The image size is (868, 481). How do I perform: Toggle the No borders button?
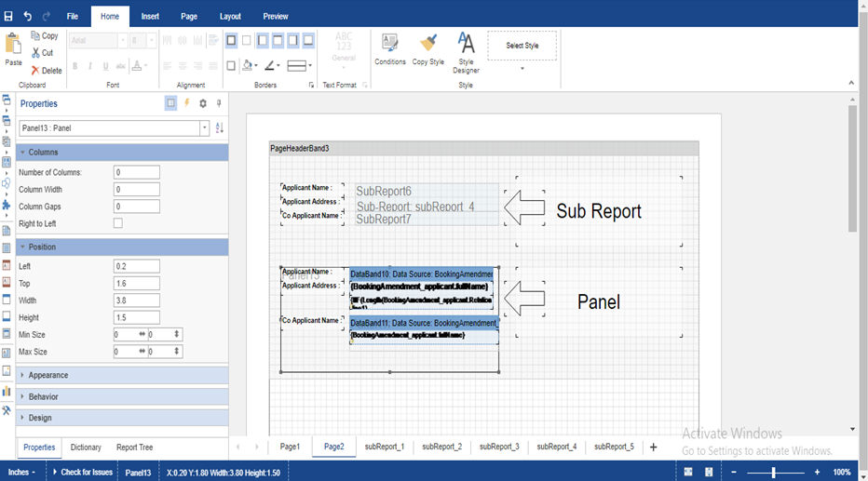[x=247, y=40]
